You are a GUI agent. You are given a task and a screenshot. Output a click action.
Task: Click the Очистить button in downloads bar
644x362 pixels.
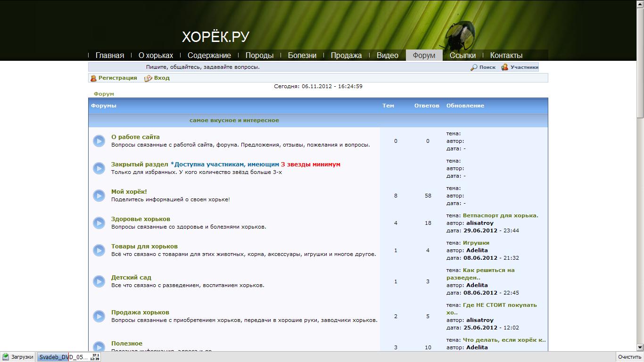pyautogui.click(x=630, y=357)
